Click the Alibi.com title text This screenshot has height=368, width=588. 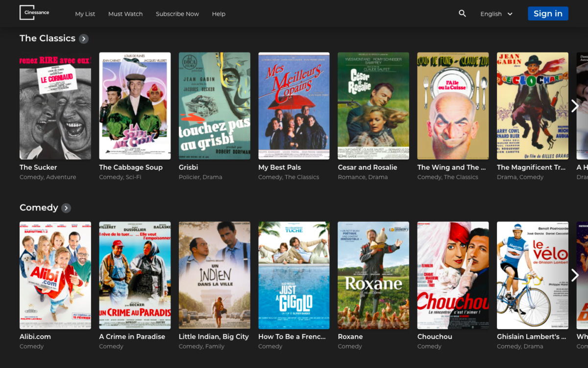pyautogui.click(x=35, y=337)
